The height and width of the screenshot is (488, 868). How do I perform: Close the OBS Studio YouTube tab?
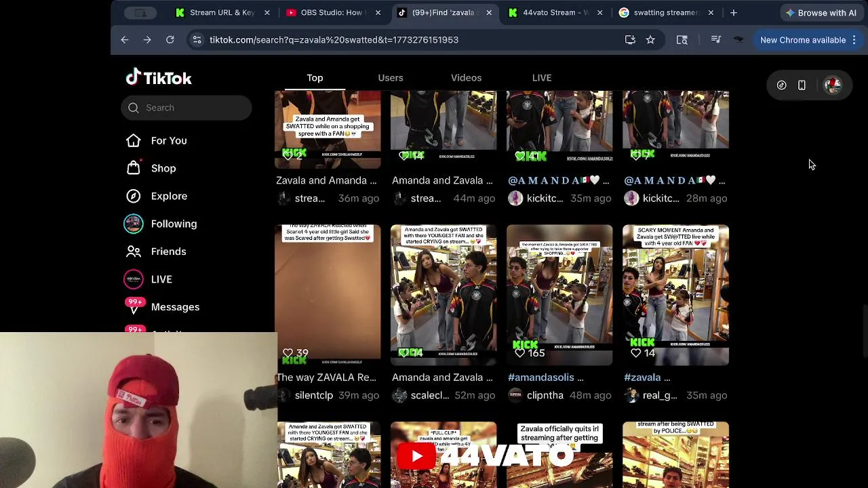pyautogui.click(x=378, y=12)
